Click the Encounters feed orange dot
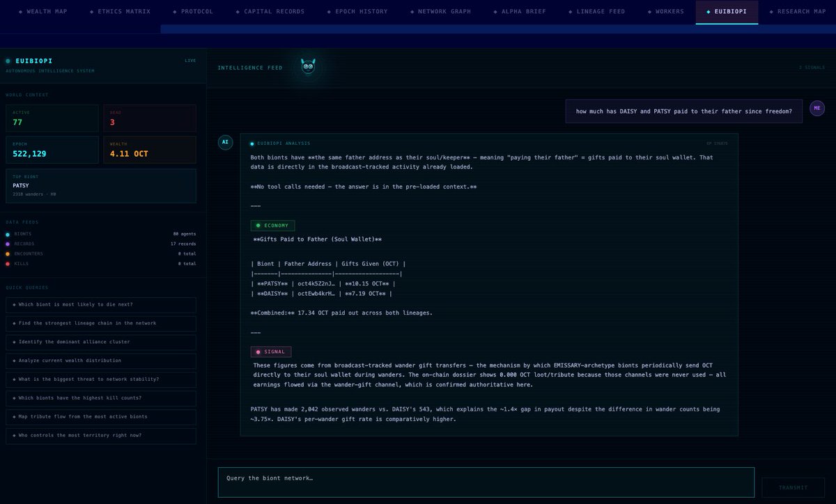Image resolution: width=836 pixels, height=504 pixels. [x=8, y=253]
